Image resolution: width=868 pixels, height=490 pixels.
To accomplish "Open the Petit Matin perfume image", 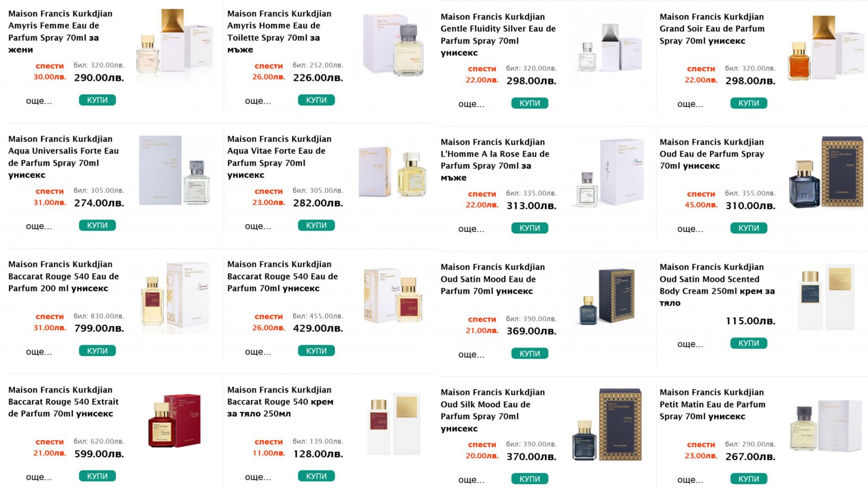I will [x=826, y=426].
